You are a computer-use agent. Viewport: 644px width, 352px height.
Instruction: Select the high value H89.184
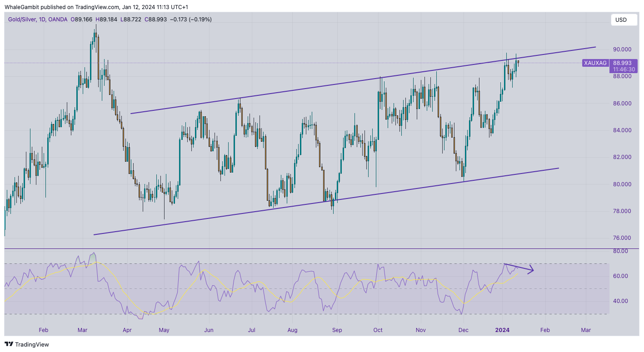(x=106, y=20)
